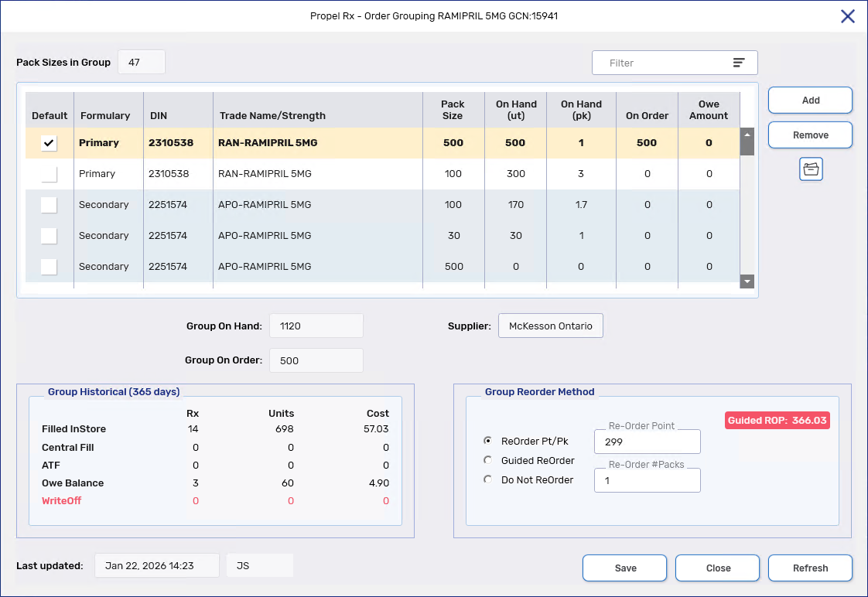Open the McKesson Ontario supplier selector

point(550,326)
